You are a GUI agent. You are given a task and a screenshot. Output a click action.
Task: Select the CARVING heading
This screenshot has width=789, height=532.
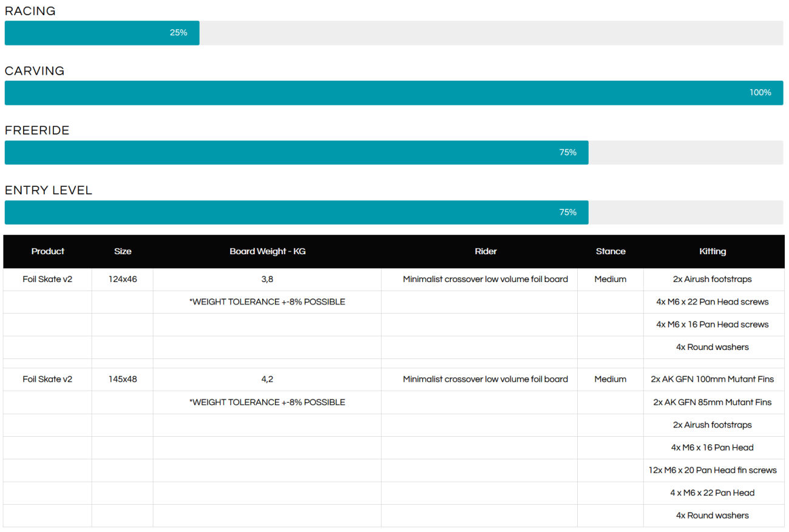(35, 71)
